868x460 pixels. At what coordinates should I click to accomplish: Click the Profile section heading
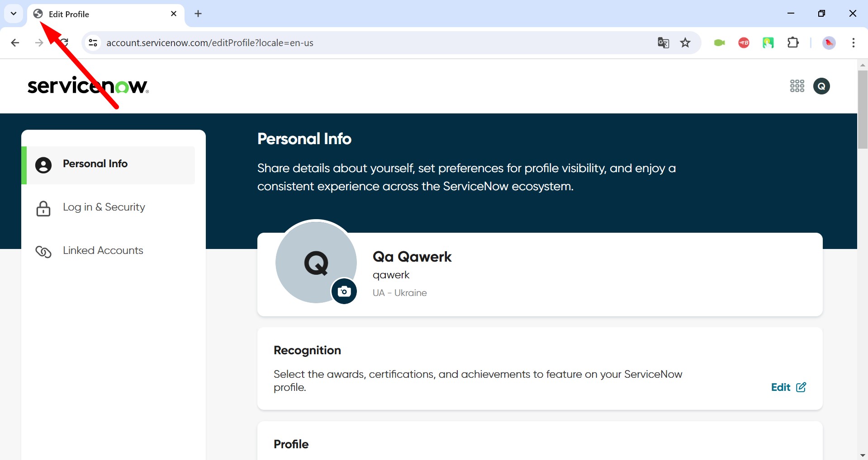pyautogui.click(x=291, y=444)
